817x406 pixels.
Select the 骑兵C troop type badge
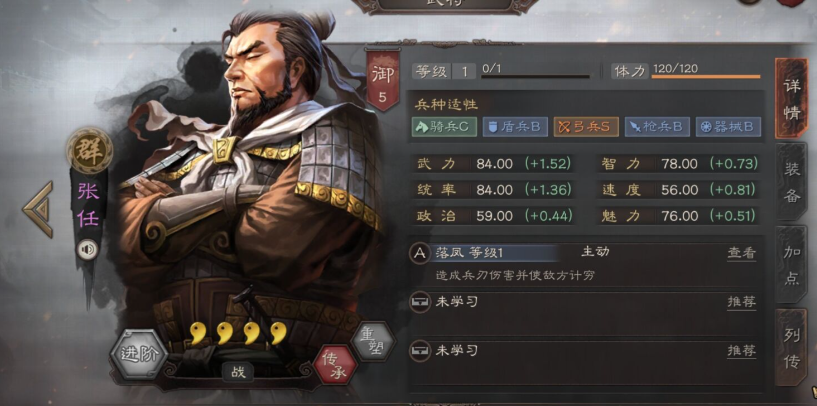(x=444, y=127)
